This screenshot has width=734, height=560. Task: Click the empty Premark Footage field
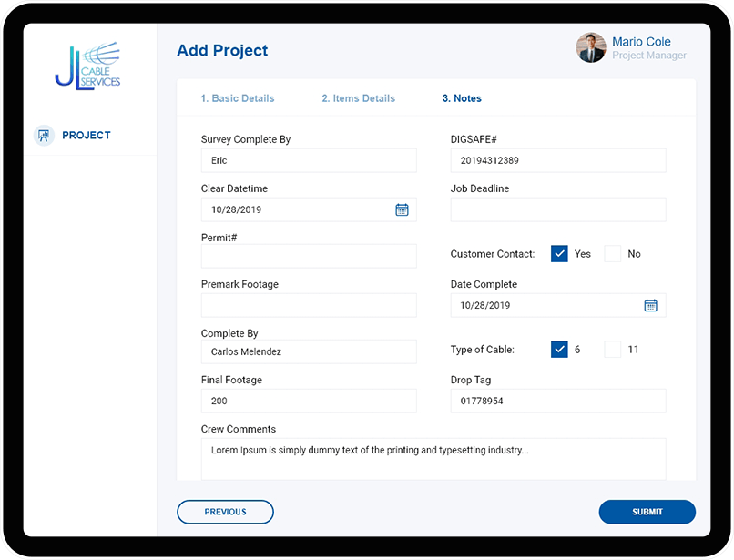point(309,305)
